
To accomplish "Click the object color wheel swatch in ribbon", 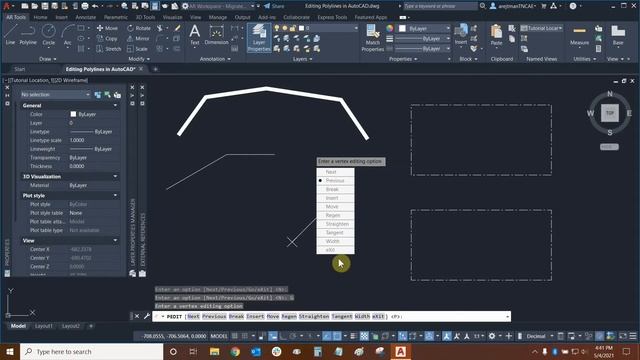I will pos(390,28).
